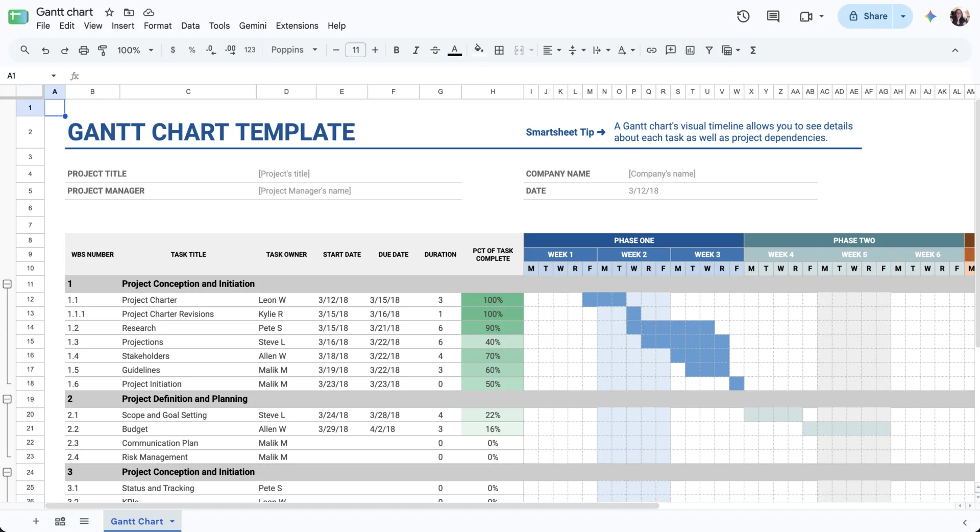Screen dimensions: 980x532
Task: Print the spreadsheet
Action: point(84,50)
